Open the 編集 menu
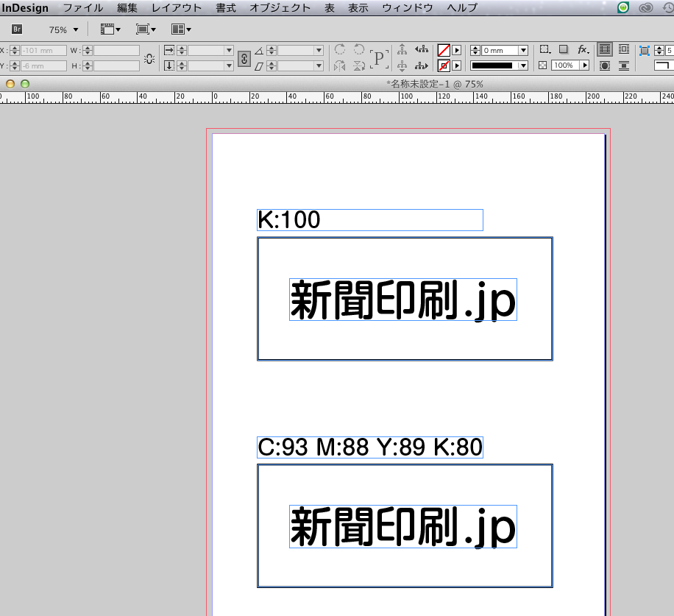Screen dimensions: 674x616 click(x=127, y=8)
